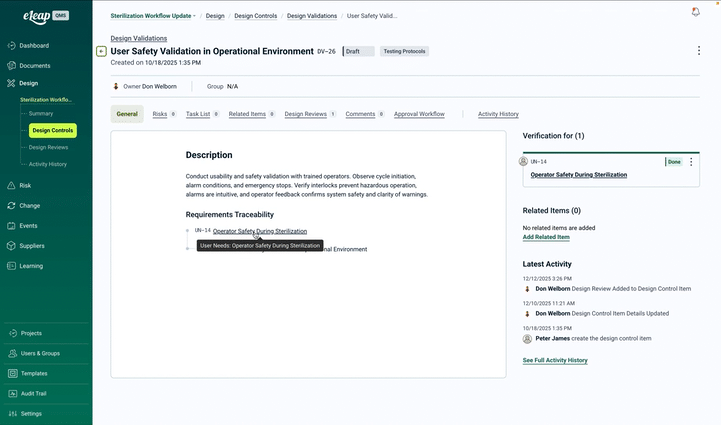Screen dimensions: 721x425
Task: Click the UN-14 card user avatar
Action: click(523, 161)
